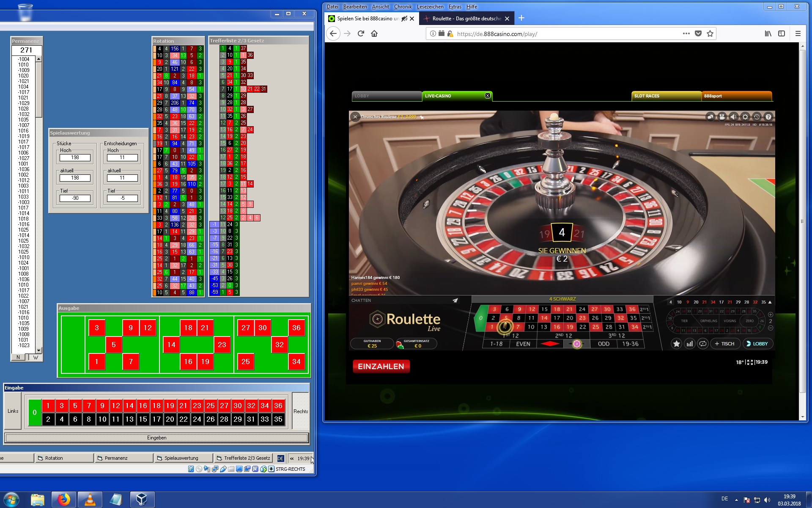Click the help question mark icon
The height and width of the screenshot is (508, 812).
tap(768, 117)
